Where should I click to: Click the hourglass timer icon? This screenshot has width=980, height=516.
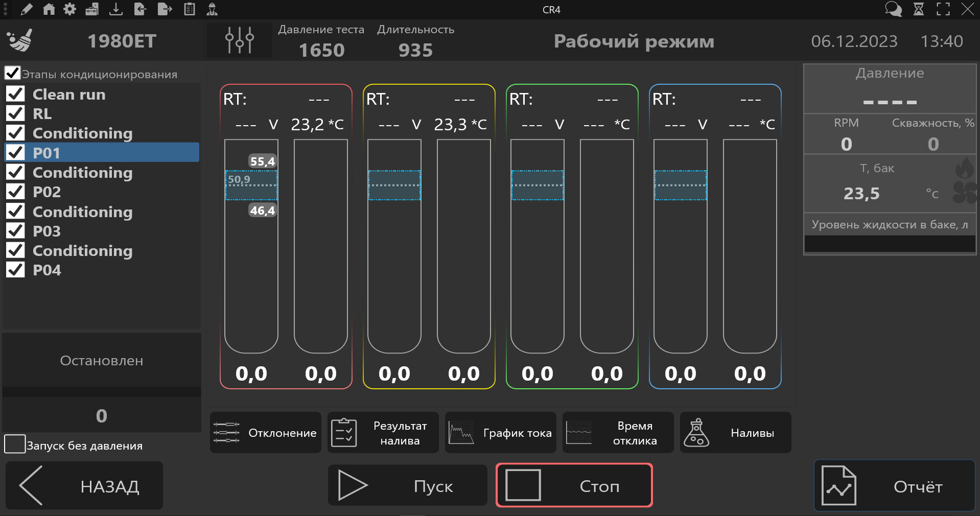coord(919,9)
